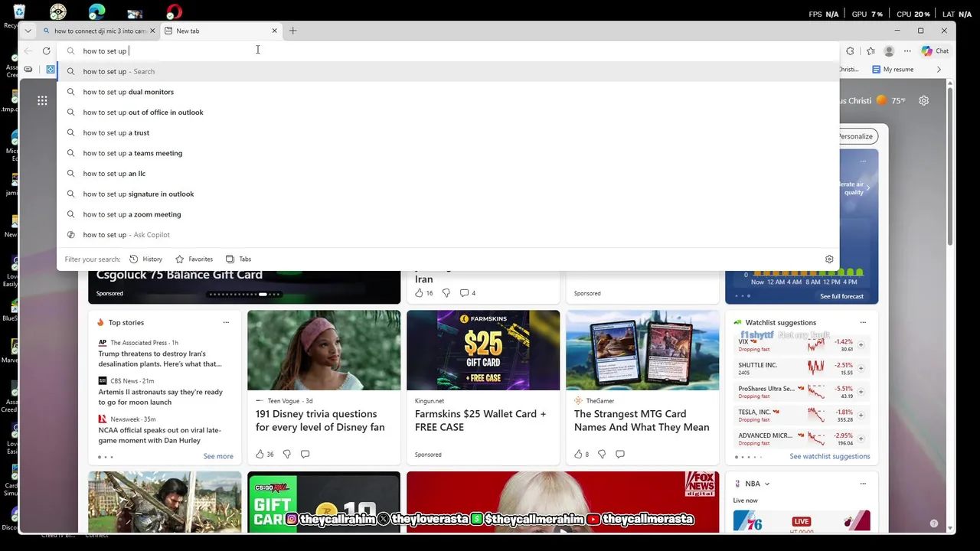Open the Newsweek NCAA official story
The width and height of the screenshot is (980, 551).
pyautogui.click(x=160, y=435)
